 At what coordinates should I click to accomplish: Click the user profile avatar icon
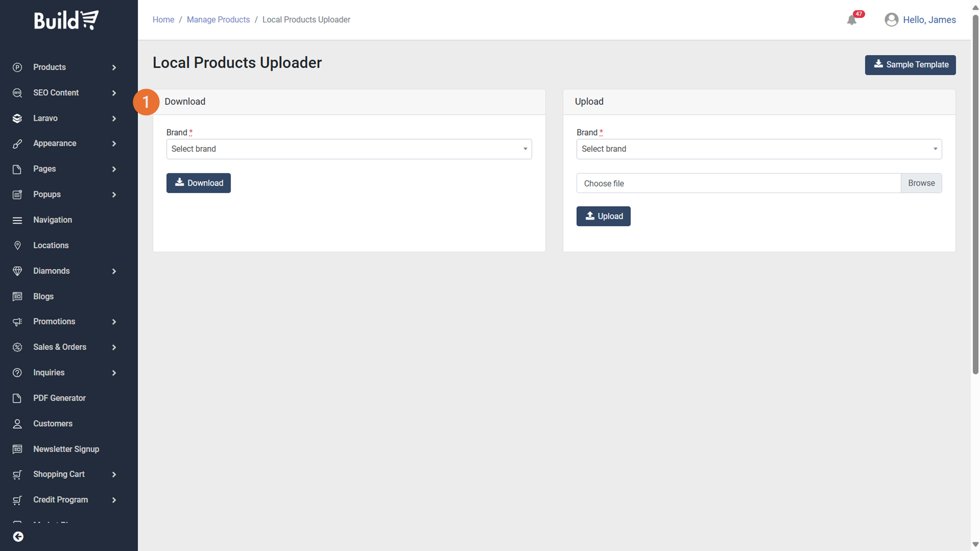coord(891,20)
